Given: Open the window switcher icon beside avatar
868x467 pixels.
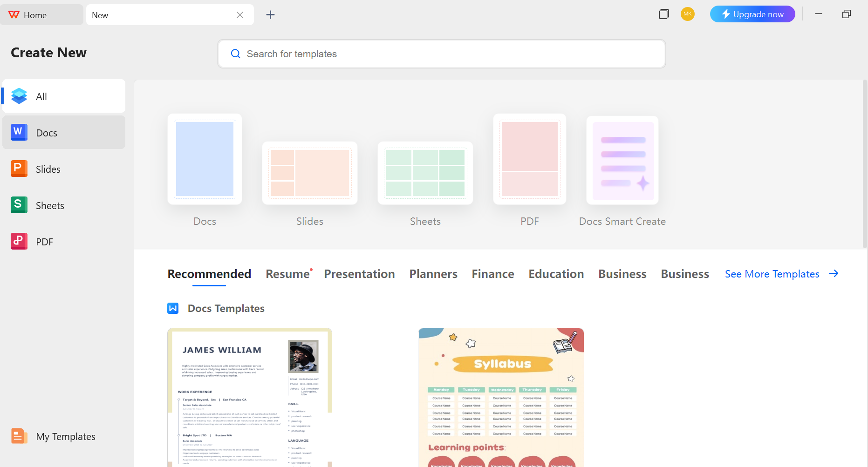Looking at the screenshot, I should (663, 14).
